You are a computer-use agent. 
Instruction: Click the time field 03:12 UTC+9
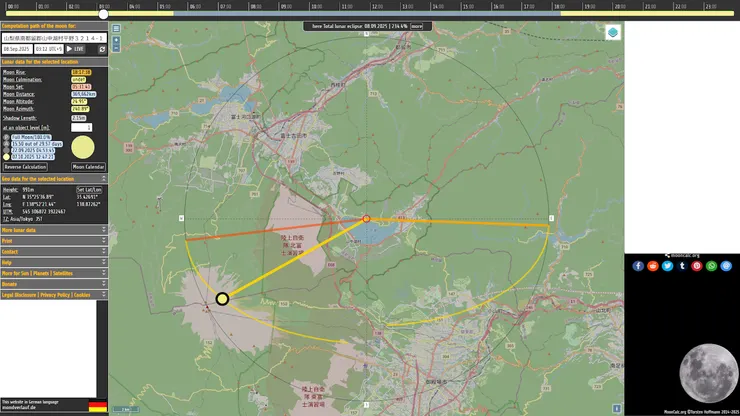tap(49, 49)
